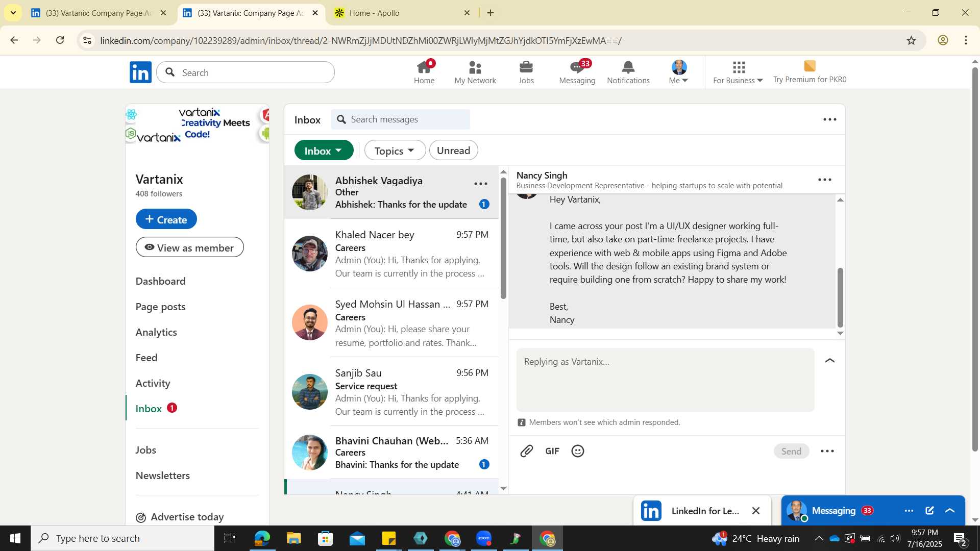Go back in browser history

coord(14,40)
